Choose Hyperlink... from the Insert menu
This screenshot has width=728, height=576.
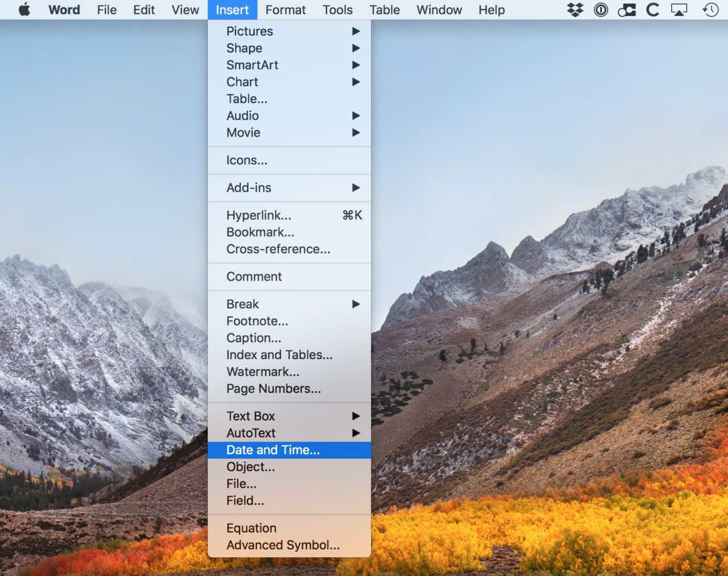(289, 215)
